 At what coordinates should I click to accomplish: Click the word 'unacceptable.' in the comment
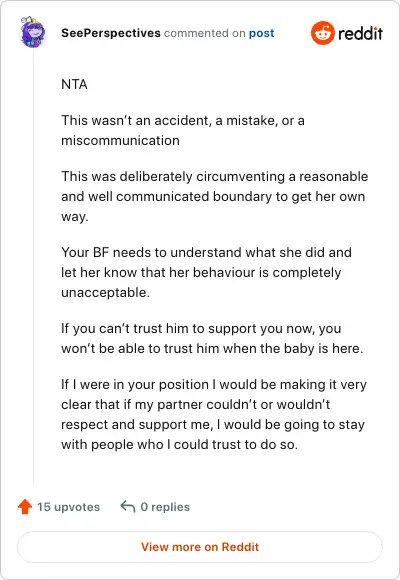coord(105,292)
